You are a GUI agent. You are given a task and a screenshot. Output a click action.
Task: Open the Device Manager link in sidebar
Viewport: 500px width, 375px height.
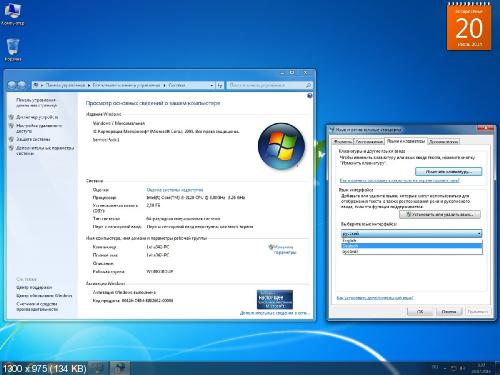click(37, 117)
